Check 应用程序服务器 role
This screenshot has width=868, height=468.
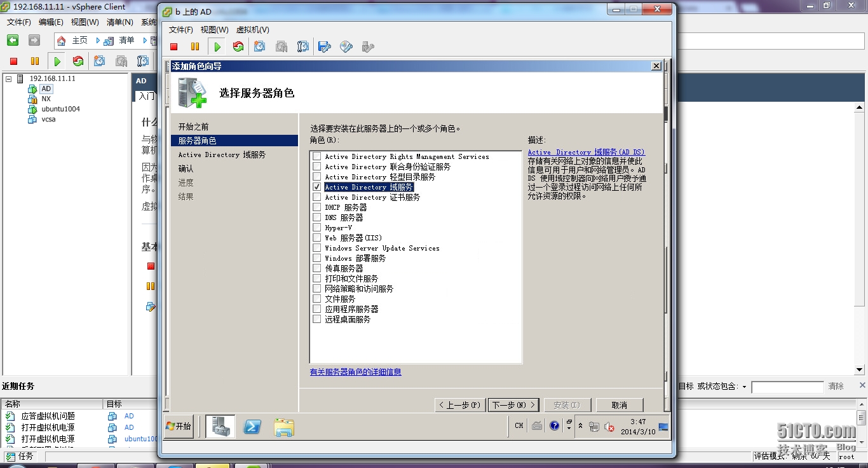pyautogui.click(x=316, y=309)
